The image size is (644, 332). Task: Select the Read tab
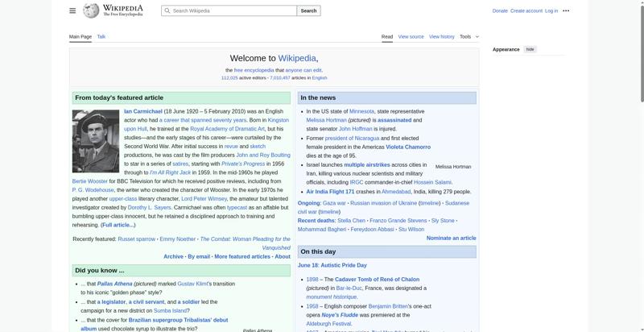tap(387, 36)
